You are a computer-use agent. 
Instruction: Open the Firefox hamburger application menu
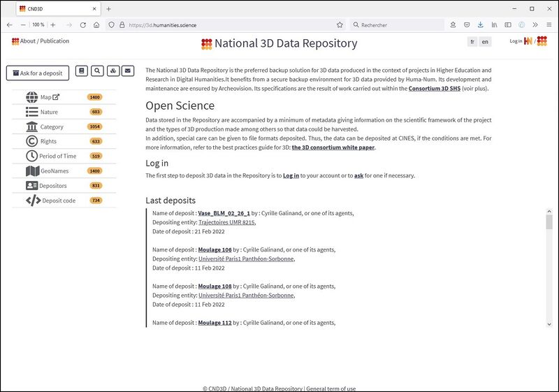pos(549,24)
